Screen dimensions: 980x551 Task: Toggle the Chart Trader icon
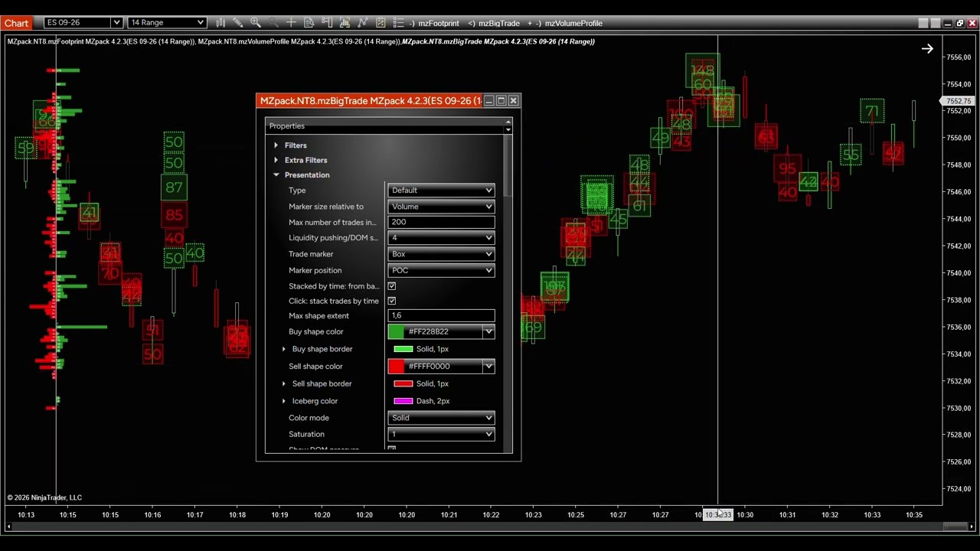click(327, 23)
